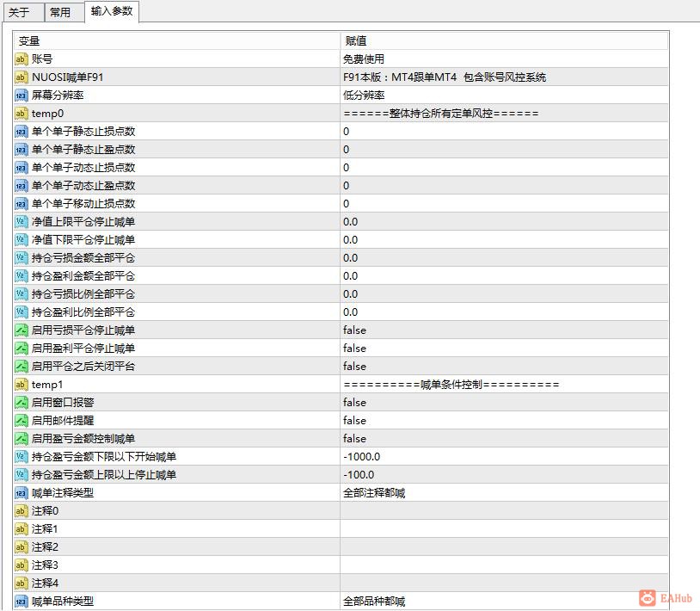Open the 低分辨率 value dropdown
The image size is (700, 611).
coord(504,96)
